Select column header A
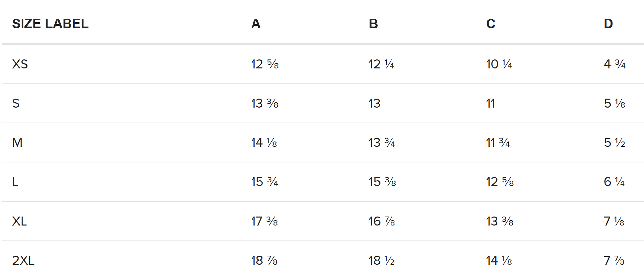644x275 pixels. click(256, 24)
